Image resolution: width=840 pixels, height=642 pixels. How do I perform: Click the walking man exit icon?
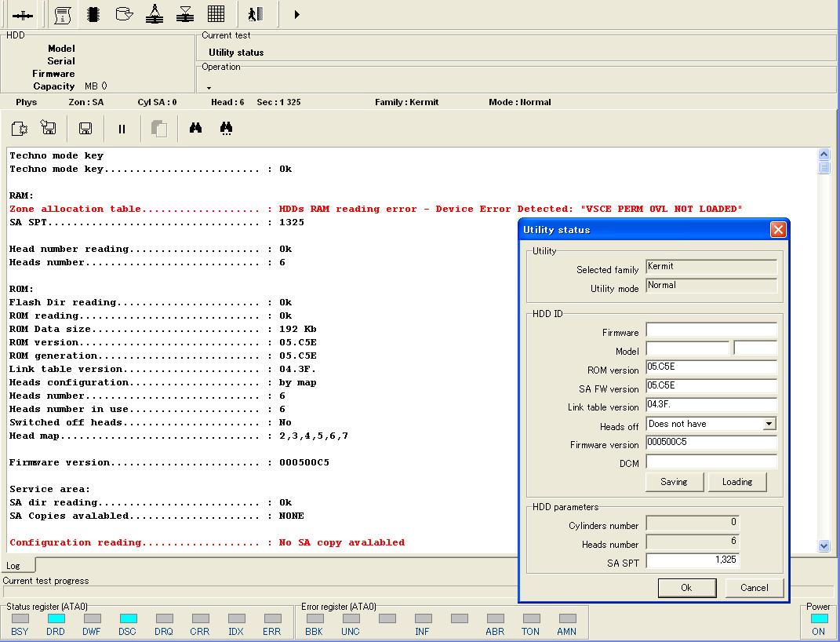coord(256,14)
